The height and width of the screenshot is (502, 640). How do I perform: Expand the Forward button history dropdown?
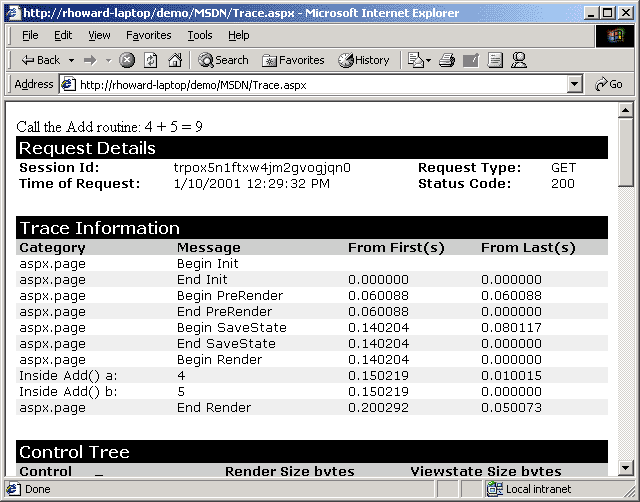(x=107, y=60)
